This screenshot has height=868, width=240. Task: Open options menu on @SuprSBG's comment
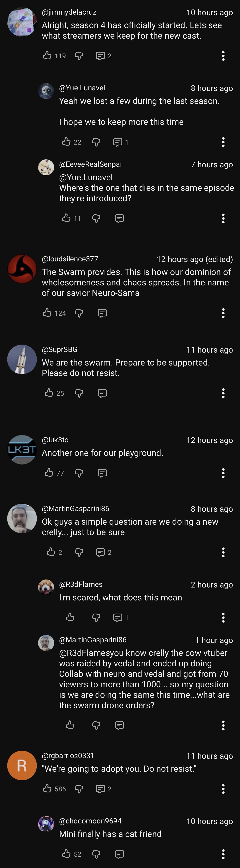pos(223,393)
